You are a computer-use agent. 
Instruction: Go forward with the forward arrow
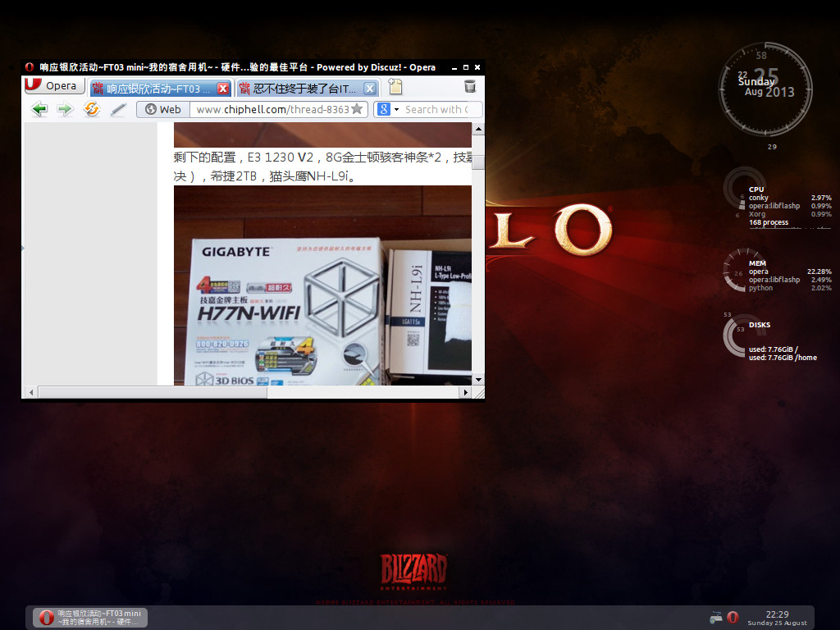click(65, 109)
